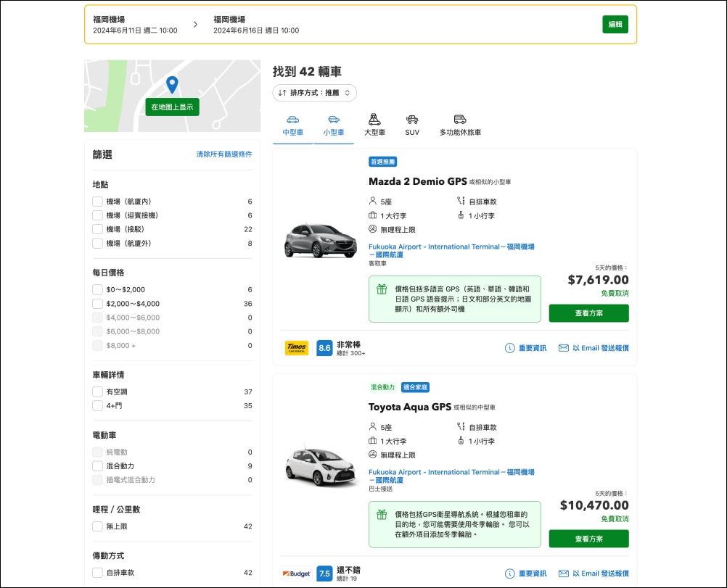Screen dimensions: 727x588
Task: Click the small bag icon on the Toyota card
Action: click(x=461, y=441)
